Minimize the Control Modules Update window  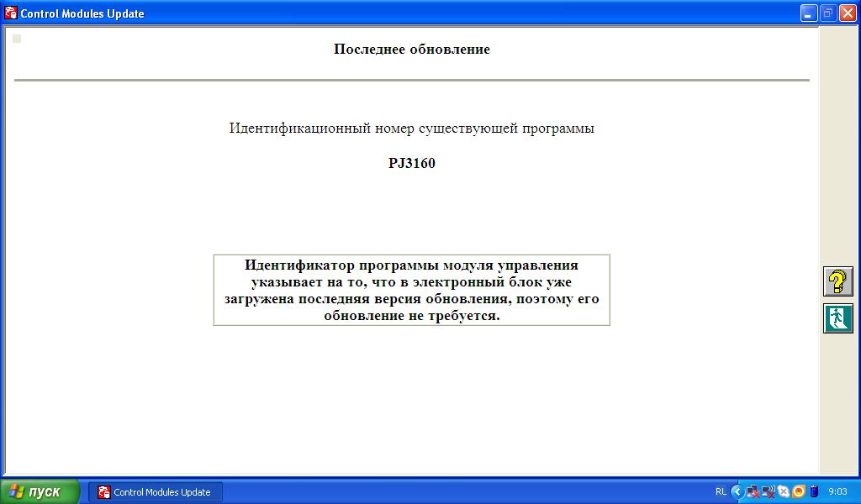809,13
